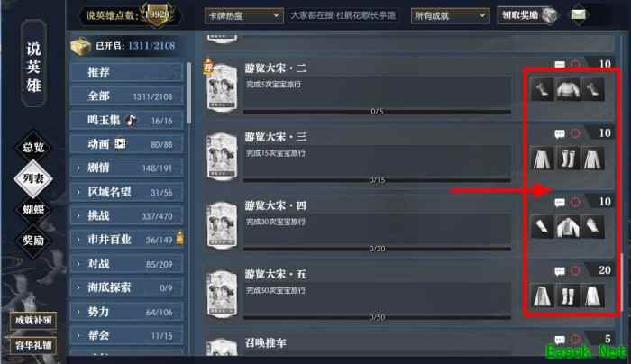Open the 所有成就 dropdown

[450, 16]
